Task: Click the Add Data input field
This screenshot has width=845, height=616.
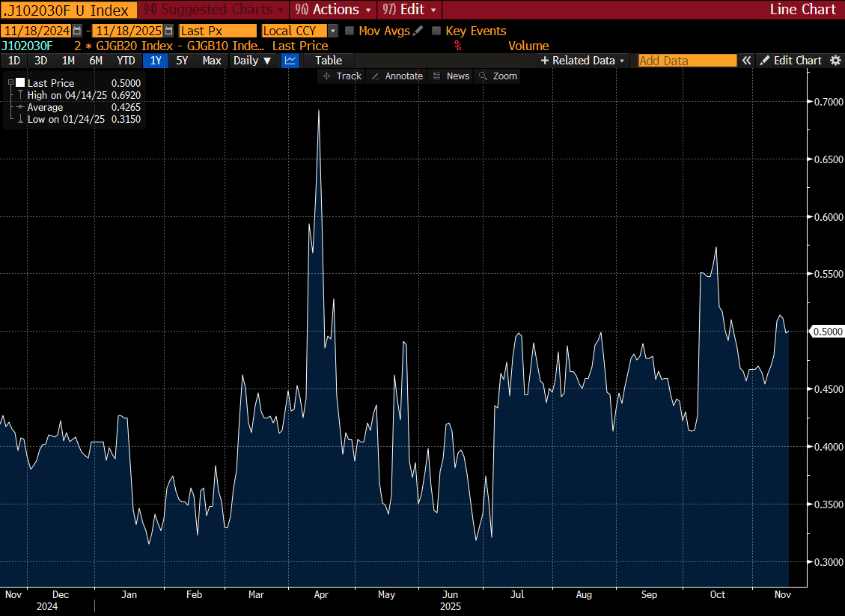Action: tap(686, 61)
